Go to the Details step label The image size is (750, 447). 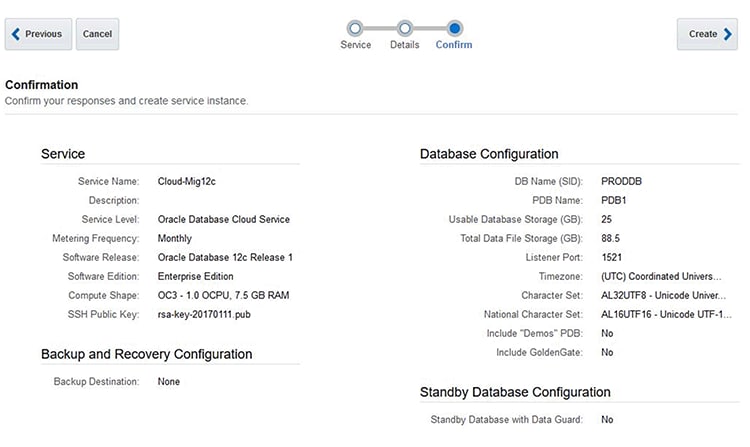point(405,45)
